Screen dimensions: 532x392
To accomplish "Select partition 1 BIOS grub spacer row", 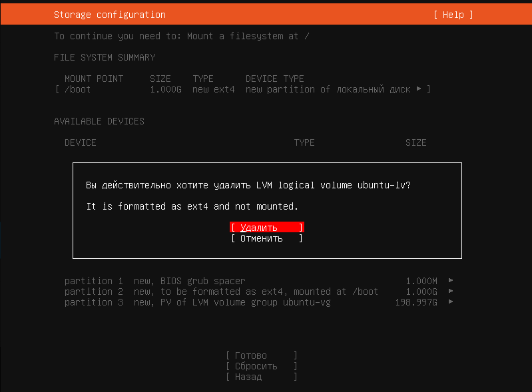I will [258, 281].
